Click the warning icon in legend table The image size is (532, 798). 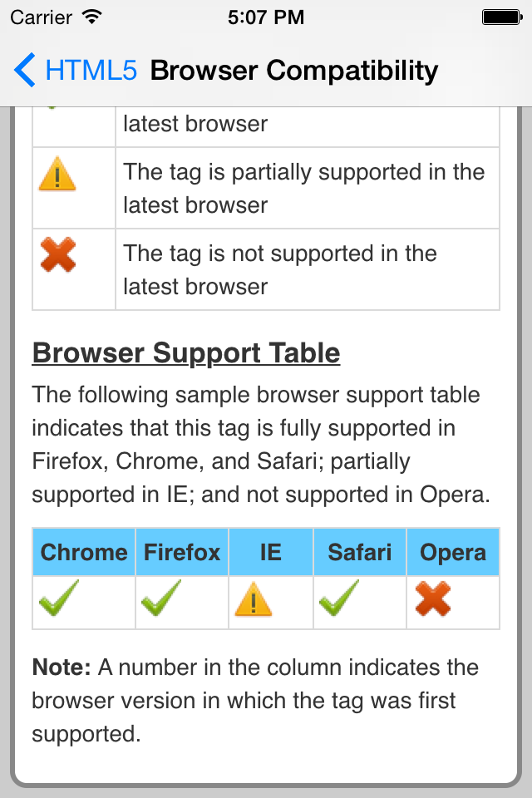tap(57, 174)
